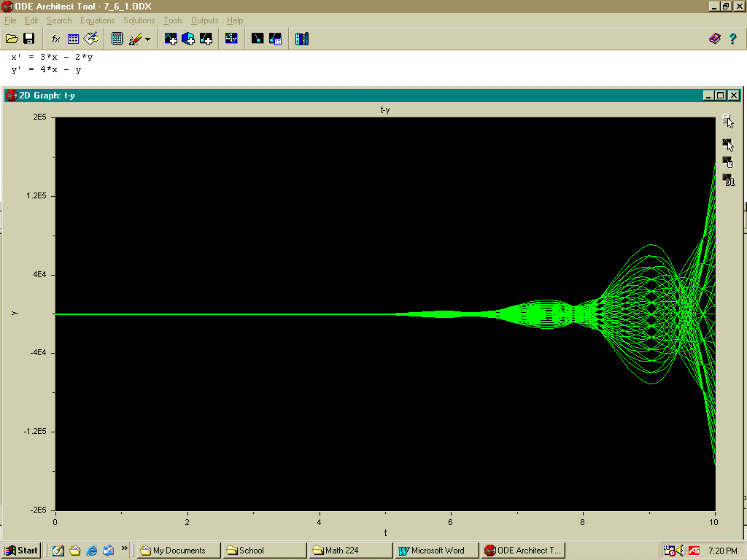Screen dimensions: 747x560
Task: Open the calculator solver icon
Action: point(117,39)
